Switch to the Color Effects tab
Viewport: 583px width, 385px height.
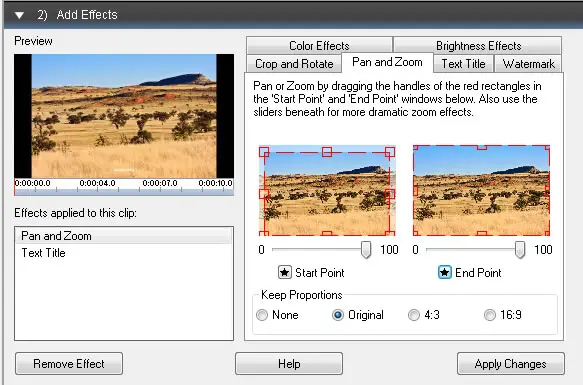[319, 45]
